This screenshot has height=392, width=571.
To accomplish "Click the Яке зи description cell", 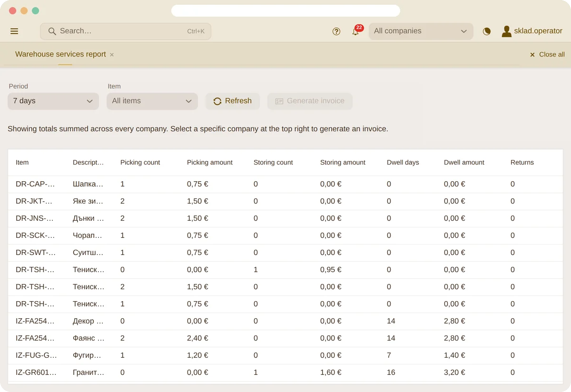I will tap(89, 201).
